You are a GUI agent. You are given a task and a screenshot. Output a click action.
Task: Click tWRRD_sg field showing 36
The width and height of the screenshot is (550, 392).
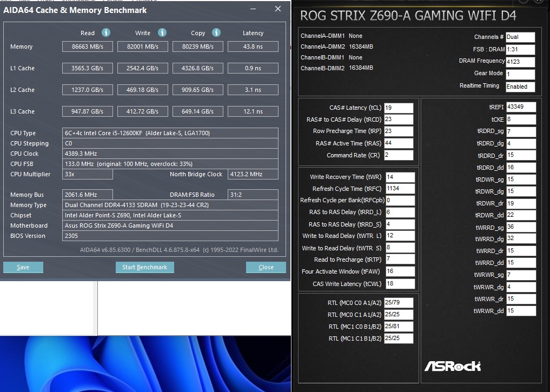point(521,227)
